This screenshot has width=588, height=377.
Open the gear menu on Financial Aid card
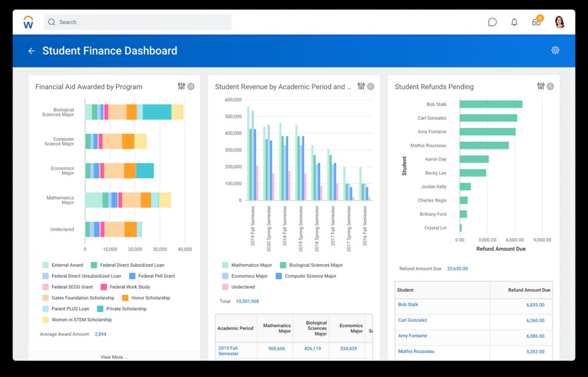pyautogui.click(x=191, y=86)
